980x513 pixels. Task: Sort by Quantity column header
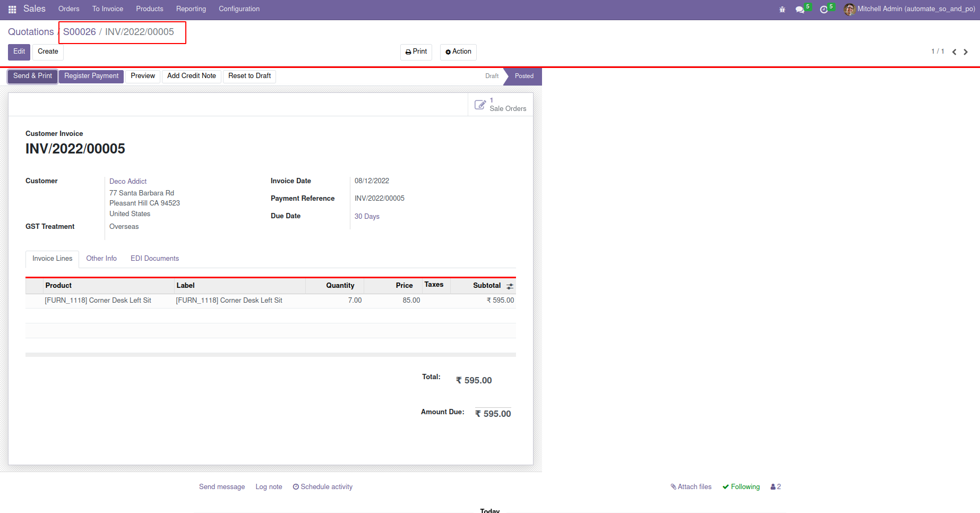pos(334,286)
